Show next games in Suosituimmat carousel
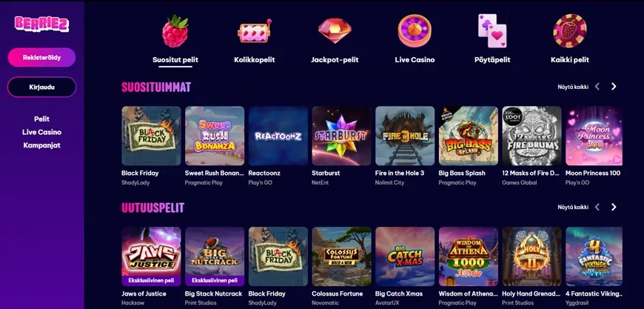Screen dimensions: 644x309 [x=614, y=87]
